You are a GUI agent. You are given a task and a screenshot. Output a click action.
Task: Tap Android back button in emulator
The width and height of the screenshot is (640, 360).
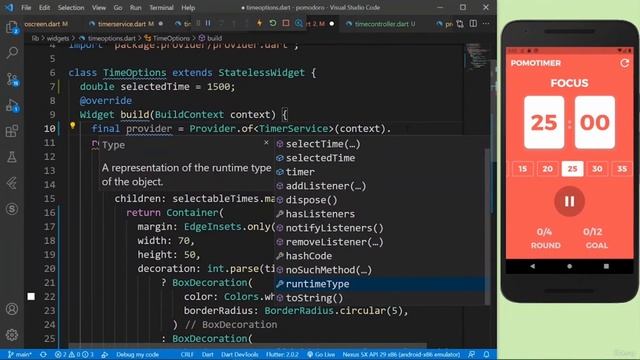click(532, 266)
